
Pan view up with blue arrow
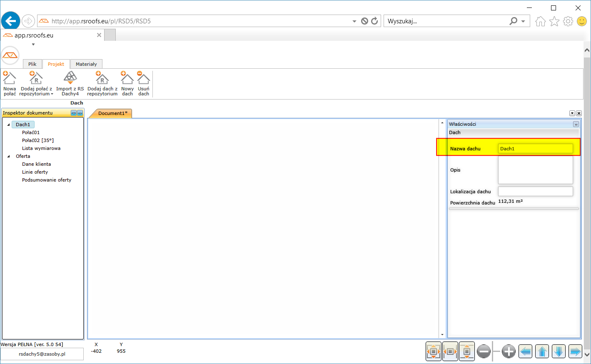[x=542, y=352]
